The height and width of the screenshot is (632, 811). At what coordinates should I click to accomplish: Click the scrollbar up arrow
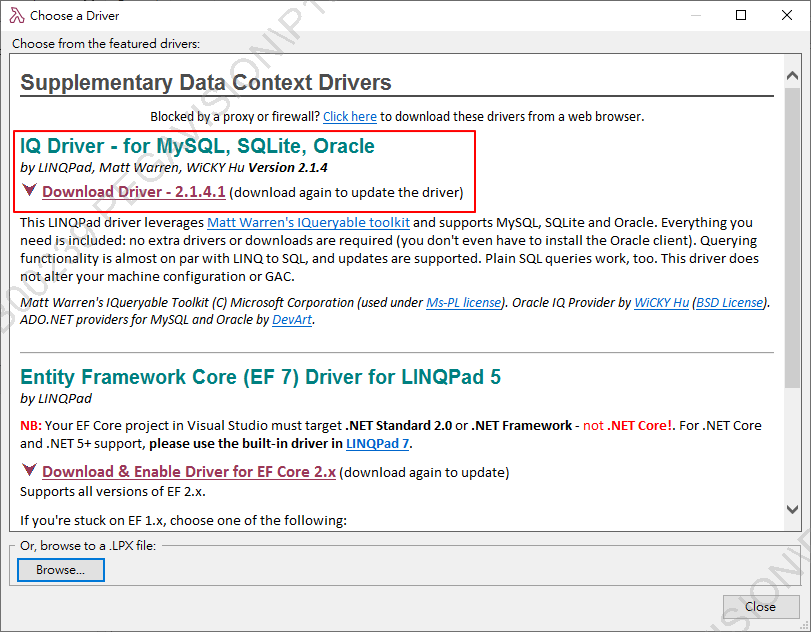click(792, 76)
